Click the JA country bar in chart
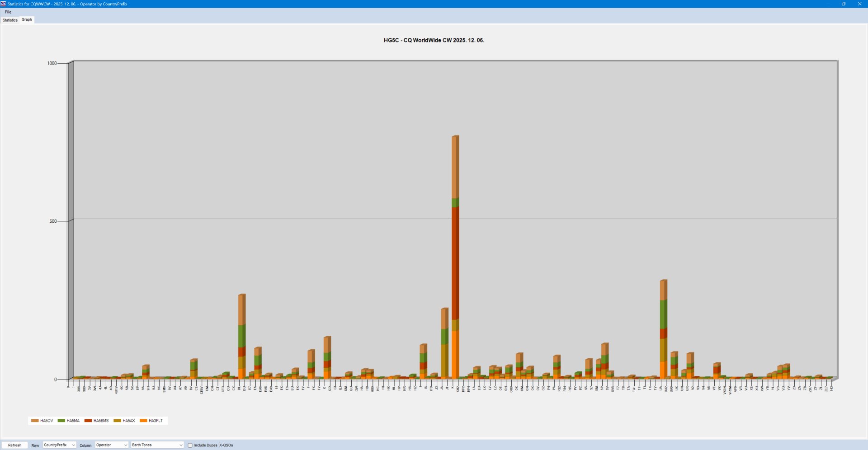Viewport: 868px width, 450px height. pos(444,343)
